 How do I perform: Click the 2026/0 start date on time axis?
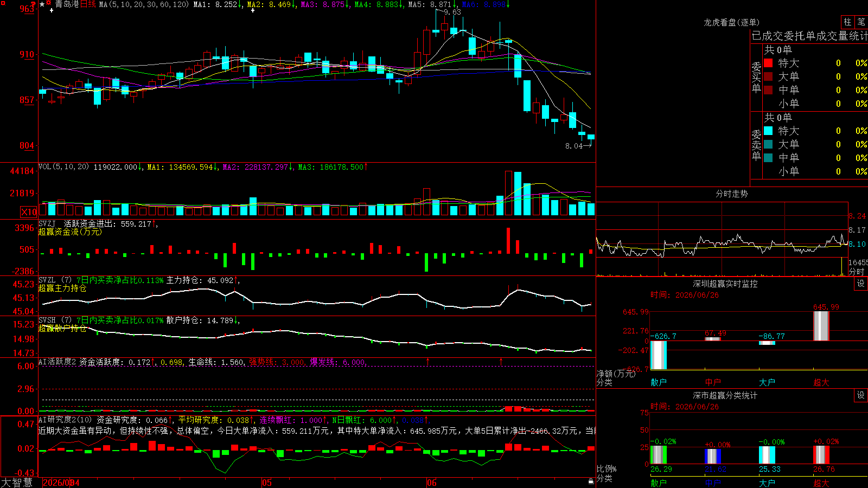pyautogui.click(x=57, y=483)
